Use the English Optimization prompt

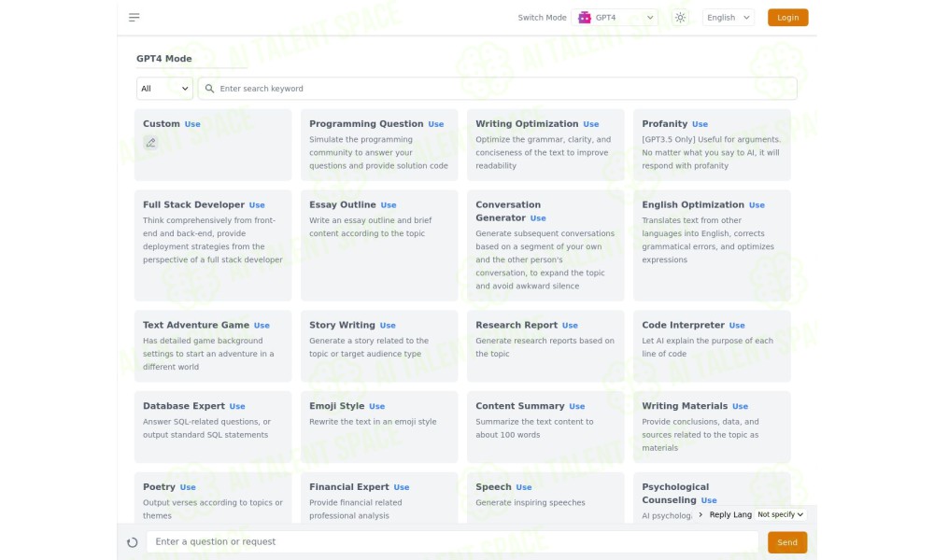click(x=757, y=204)
